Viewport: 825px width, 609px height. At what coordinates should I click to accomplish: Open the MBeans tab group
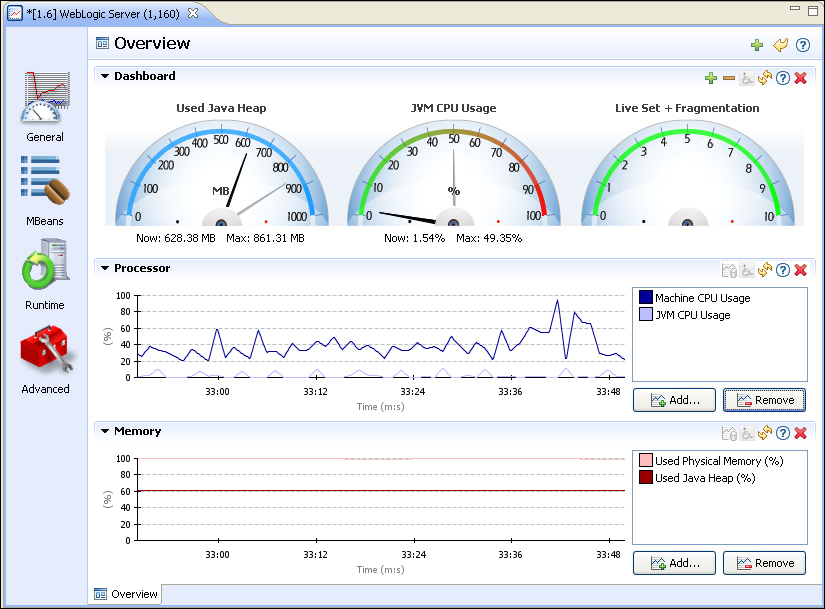(45, 191)
